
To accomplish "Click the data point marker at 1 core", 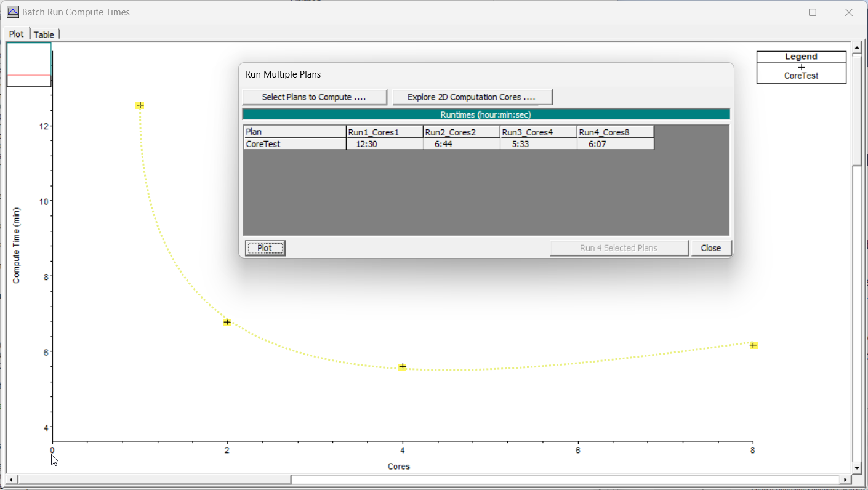I will pyautogui.click(x=140, y=105).
